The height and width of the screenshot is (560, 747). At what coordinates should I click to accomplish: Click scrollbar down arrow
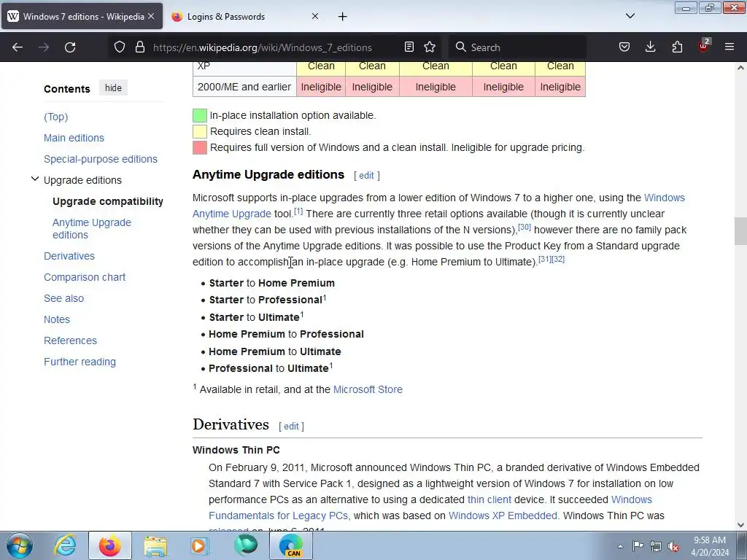740,525
